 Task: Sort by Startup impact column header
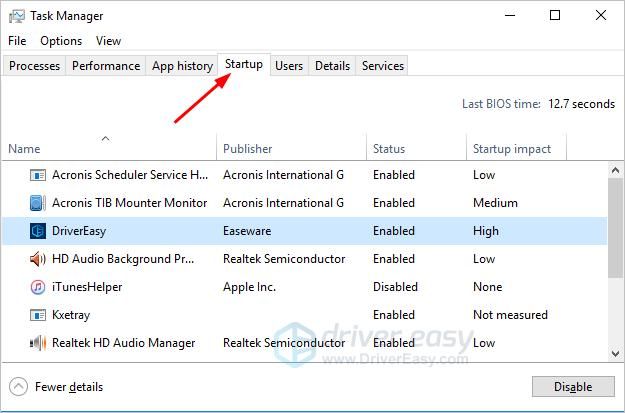tap(511, 149)
